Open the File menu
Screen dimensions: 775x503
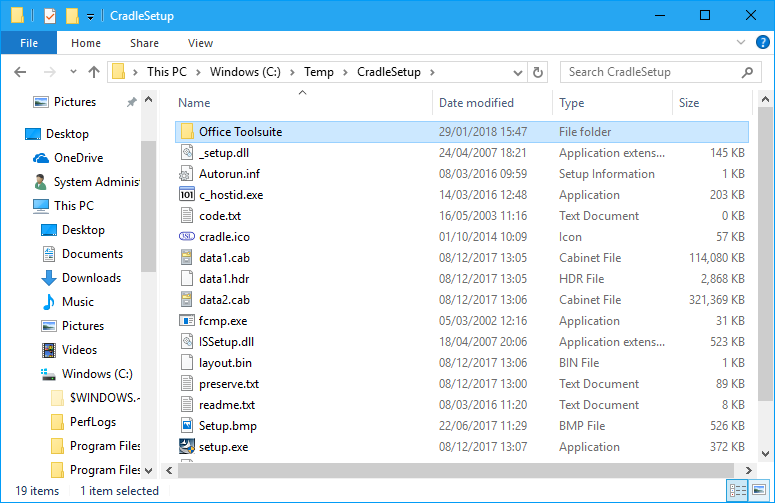(x=29, y=43)
